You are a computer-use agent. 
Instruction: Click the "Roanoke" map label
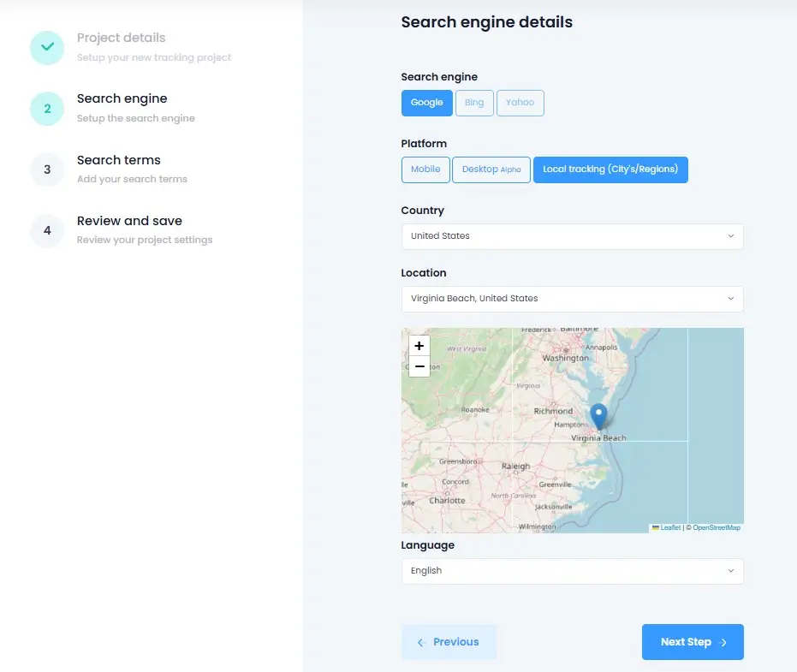pyautogui.click(x=475, y=410)
